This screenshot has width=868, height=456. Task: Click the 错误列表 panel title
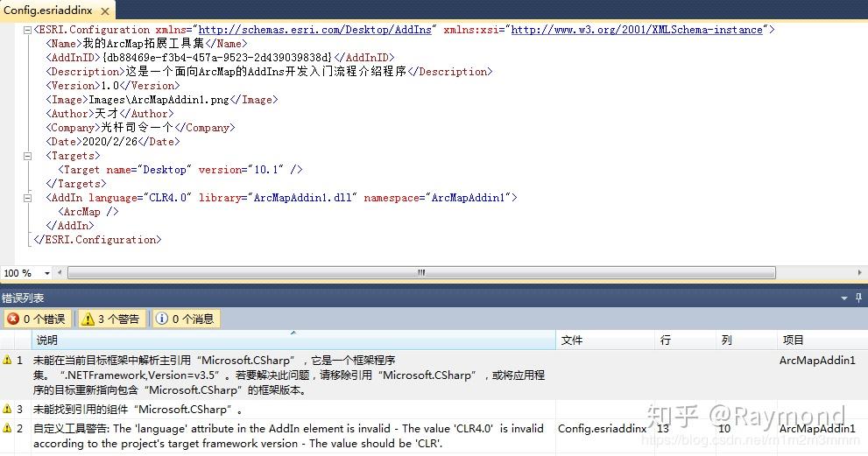tap(23, 298)
